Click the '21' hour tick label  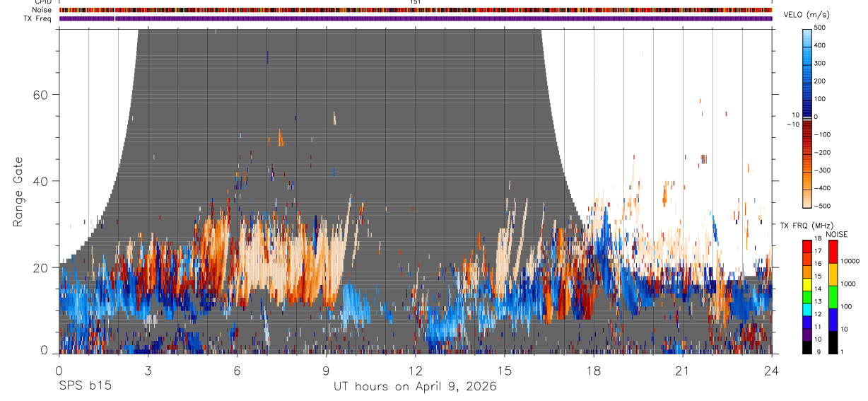tap(682, 371)
